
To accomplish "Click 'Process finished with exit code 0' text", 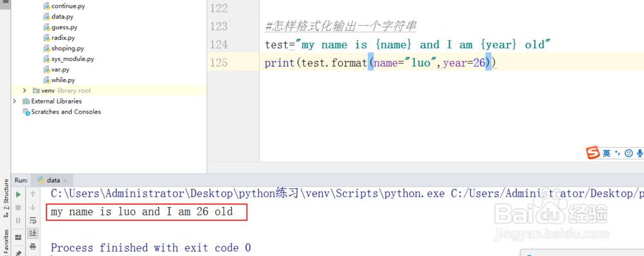I will click(x=151, y=248).
